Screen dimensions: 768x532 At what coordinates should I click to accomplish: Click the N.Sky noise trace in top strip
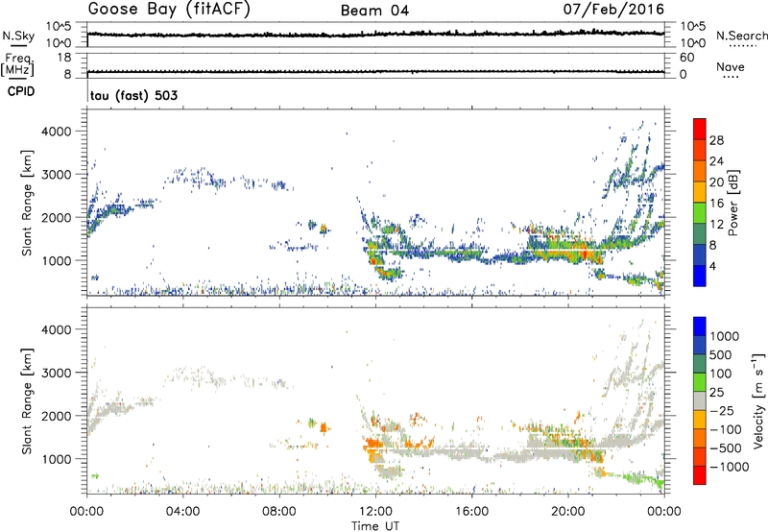coord(375,35)
